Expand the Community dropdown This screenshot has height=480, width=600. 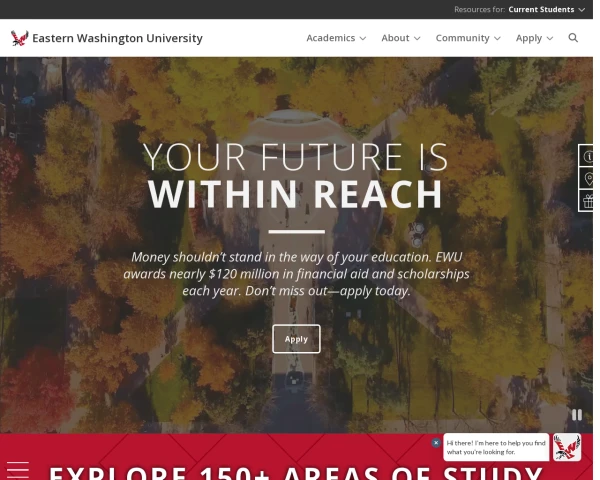468,38
